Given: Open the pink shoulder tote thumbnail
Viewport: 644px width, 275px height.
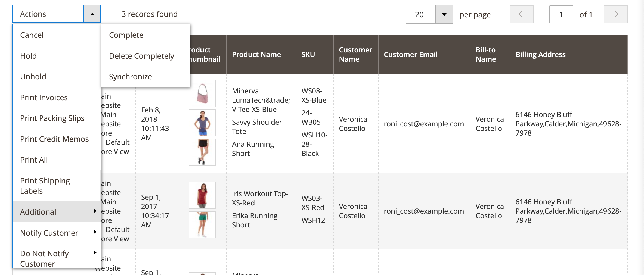Looking at the screenshot, I should point(202,93).
